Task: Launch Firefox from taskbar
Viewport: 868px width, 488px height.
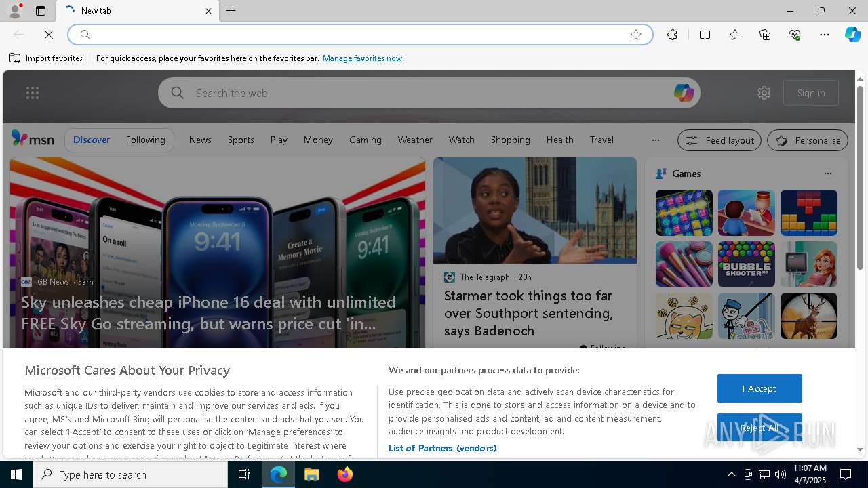Action: pyautogui.click(x=345, y=474)
